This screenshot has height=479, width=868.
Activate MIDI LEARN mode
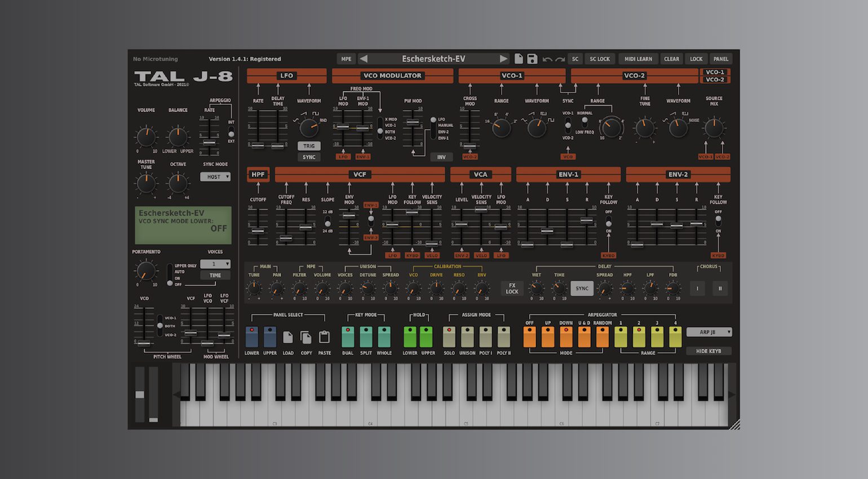tap(638, 58)
